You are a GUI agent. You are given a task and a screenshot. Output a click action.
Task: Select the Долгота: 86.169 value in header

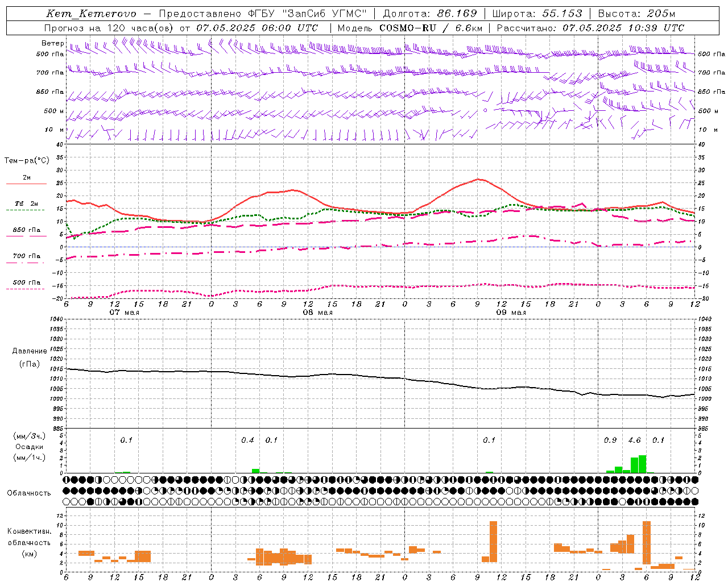(x=430, y=14)
